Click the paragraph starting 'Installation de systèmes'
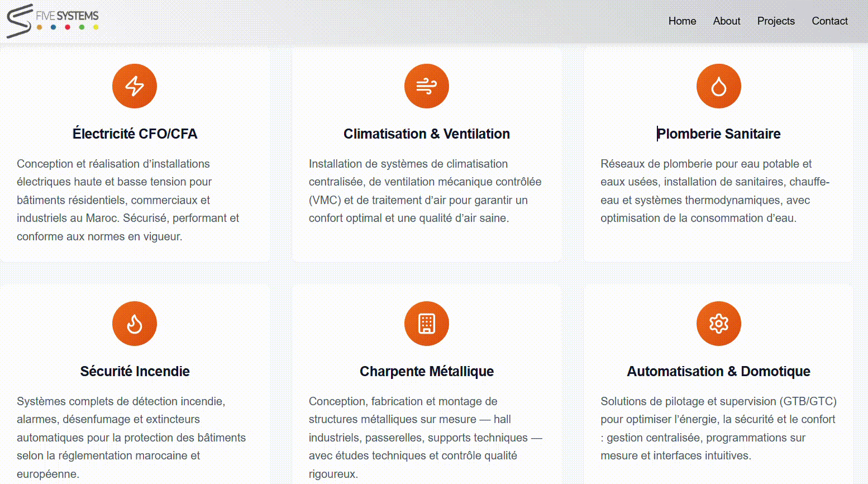The width and height of the screenshot is (868, 484). pyautogui.click(x=425, y=191)
